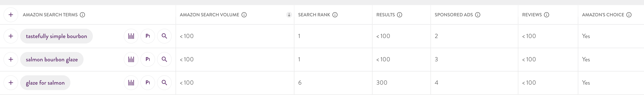Screen dimensions: 644x99
Task: Open bar chart icon for salmon bourbon glaze
Action: tap(131, 59)
